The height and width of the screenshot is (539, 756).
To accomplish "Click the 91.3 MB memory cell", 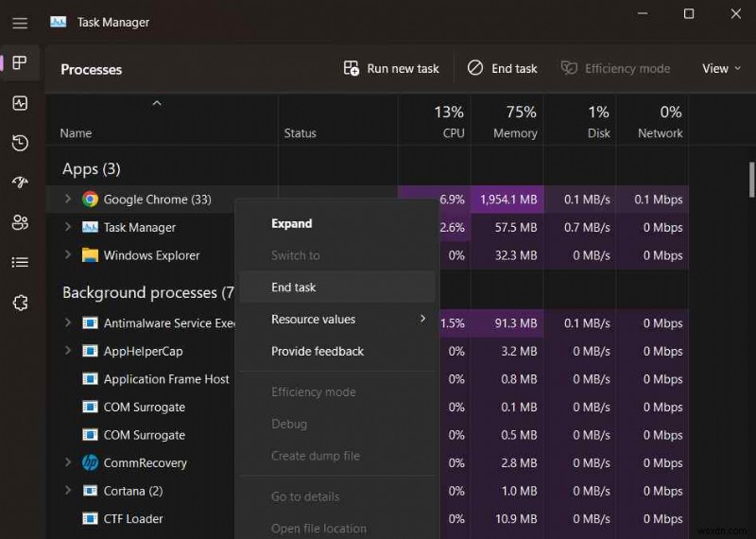I will click(x=507, y=322).
